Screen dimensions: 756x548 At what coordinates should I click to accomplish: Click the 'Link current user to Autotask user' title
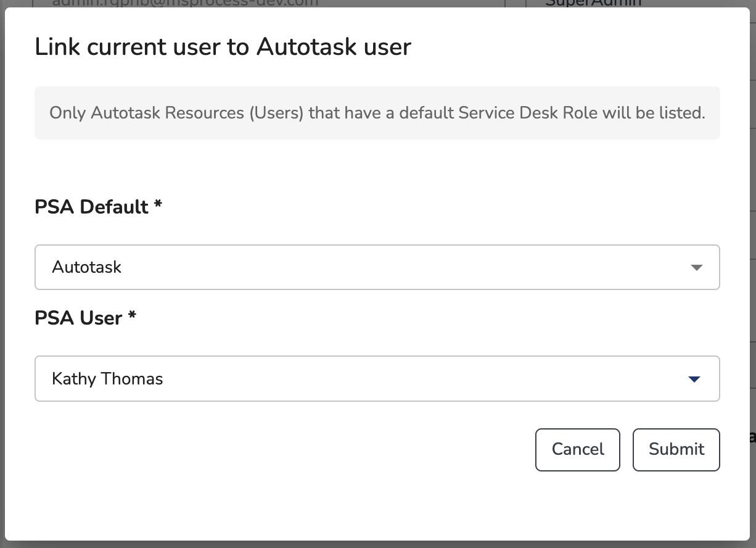223,47
